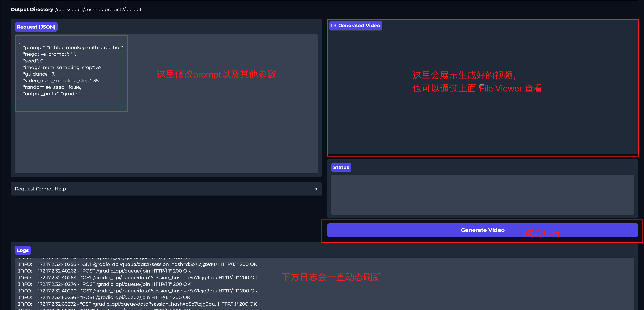Open the Request Format Help section title

41,189
